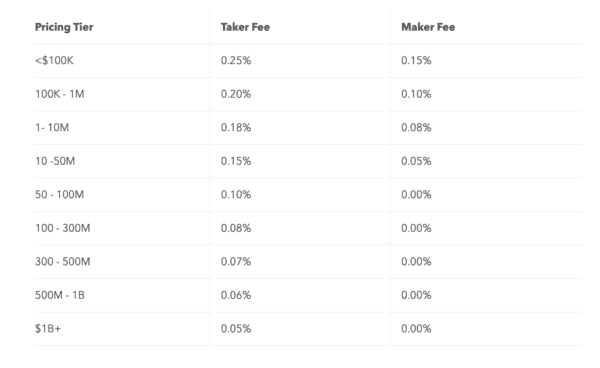The width and height of the screenshot is (600, 368).
Task: Select the 1- 10M tier cell
Action: click(x=52, y=127)
